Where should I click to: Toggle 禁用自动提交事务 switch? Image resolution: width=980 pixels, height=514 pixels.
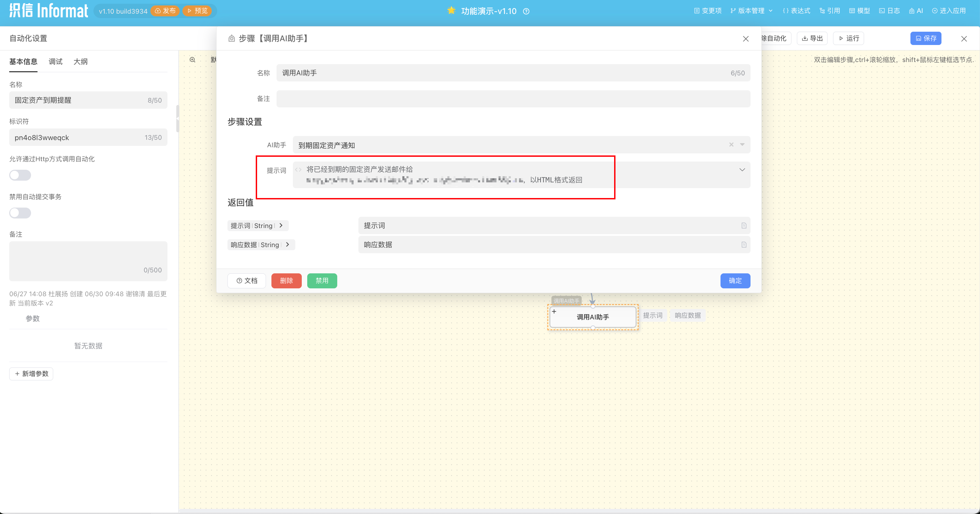(20, 213)
